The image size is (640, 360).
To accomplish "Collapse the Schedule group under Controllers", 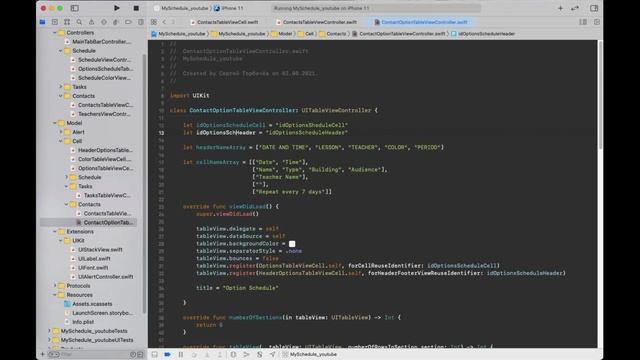I will coord(61,51).
